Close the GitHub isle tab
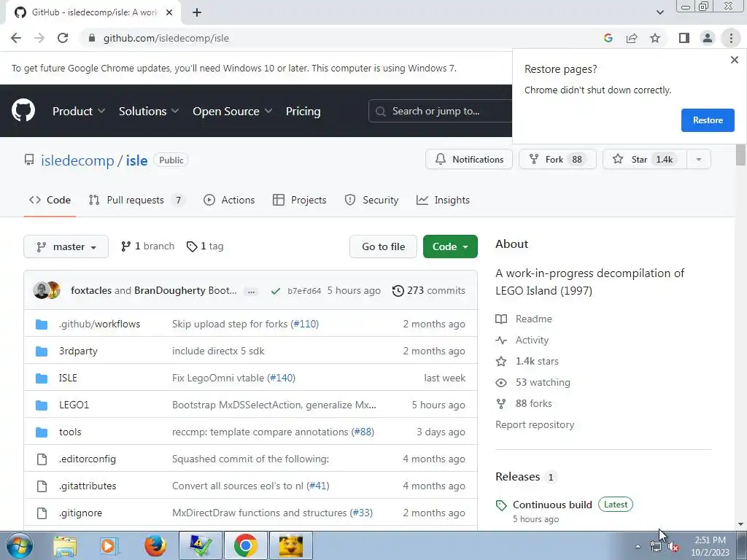The width and height of the screenshot is (747, 560). (x=169, y=12)
